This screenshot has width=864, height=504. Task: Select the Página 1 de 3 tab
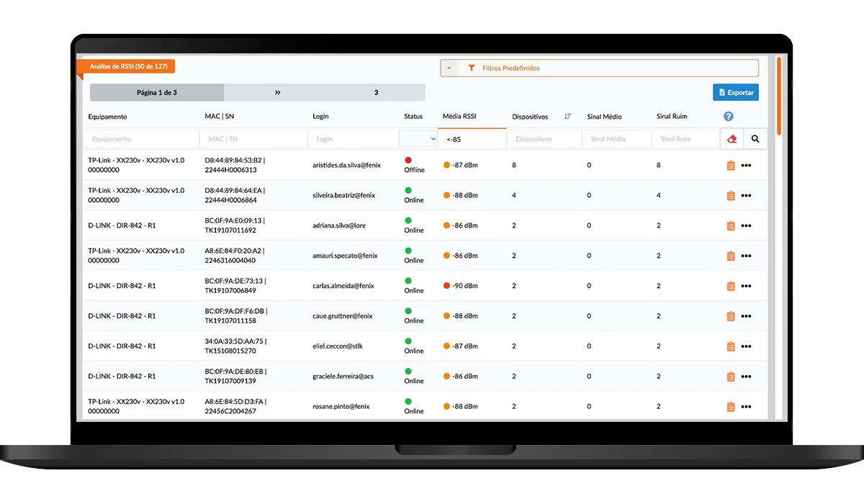(x=157, y=93)
